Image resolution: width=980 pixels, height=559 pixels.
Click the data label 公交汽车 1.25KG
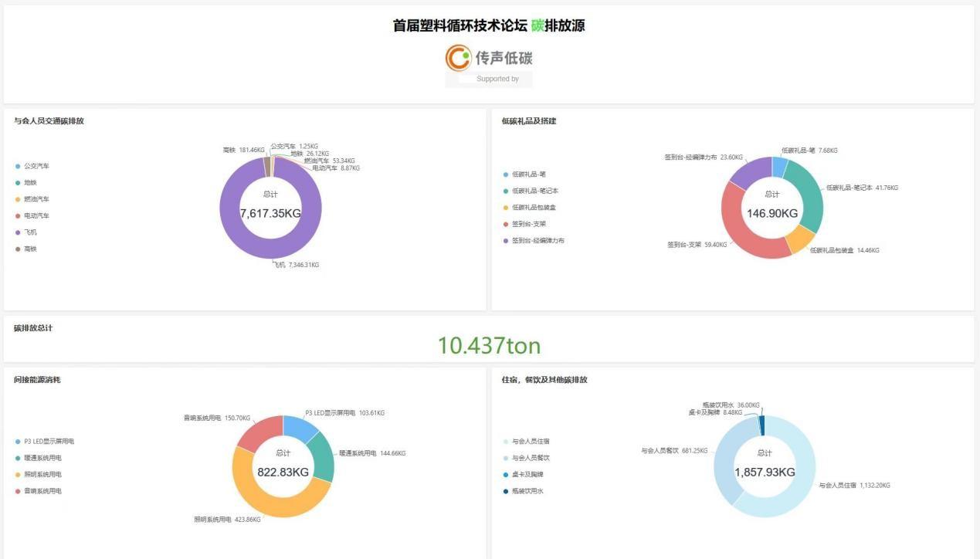[294, 146]
